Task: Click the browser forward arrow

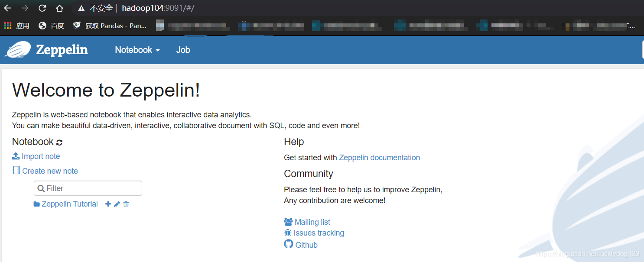Action: point(25,8)
